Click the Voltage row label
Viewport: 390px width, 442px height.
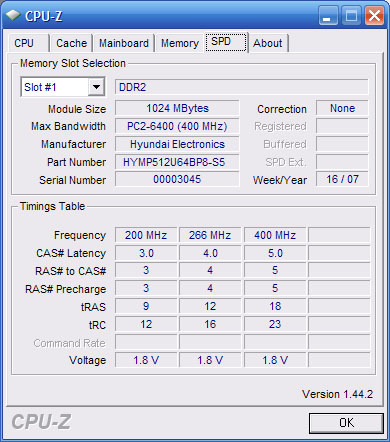pos(88,360)
